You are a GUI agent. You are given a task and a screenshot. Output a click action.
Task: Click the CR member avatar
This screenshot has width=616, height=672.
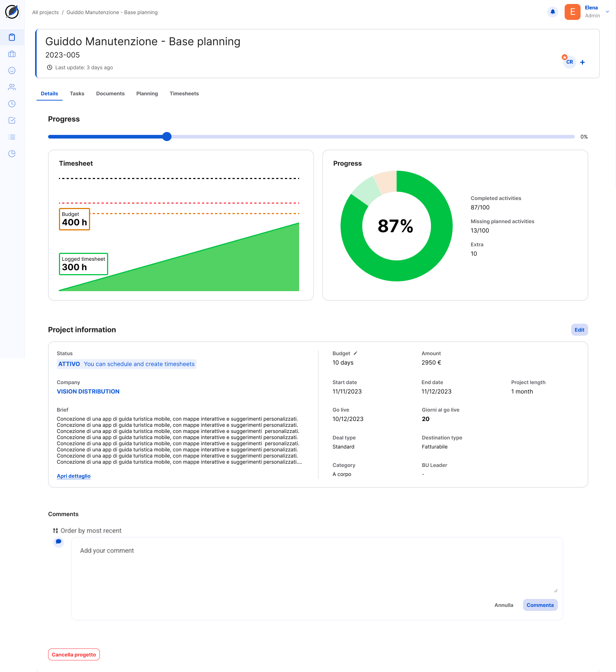569,62
